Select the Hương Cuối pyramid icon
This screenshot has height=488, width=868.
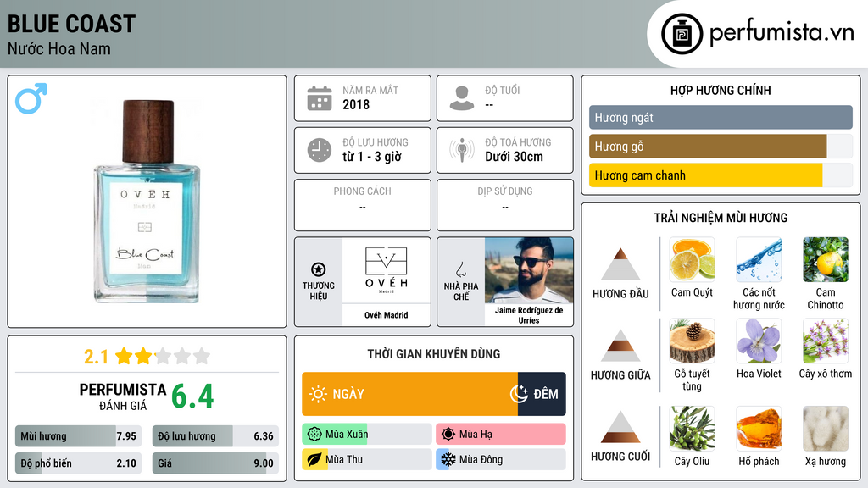click(x=620, y=427)
